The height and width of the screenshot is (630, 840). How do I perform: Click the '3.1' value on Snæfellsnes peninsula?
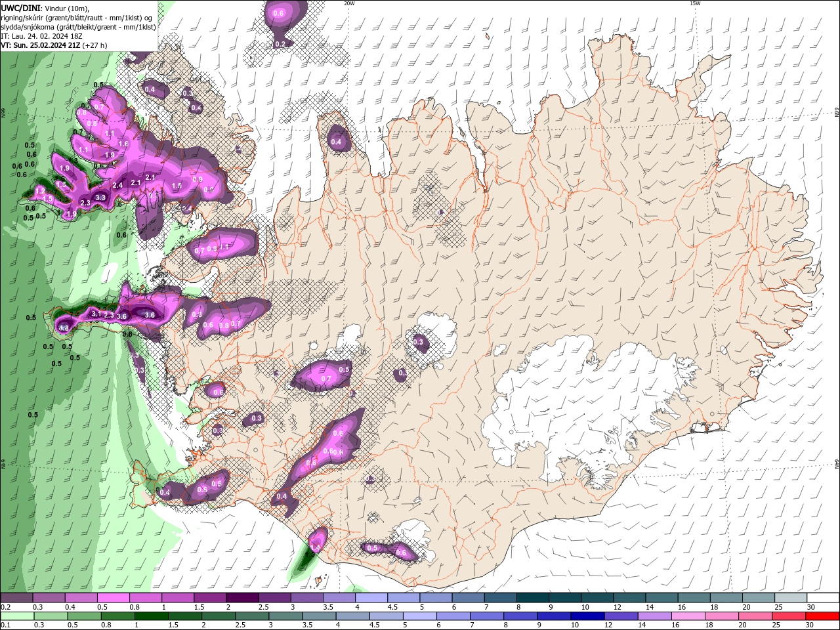[x=96, y=314]
